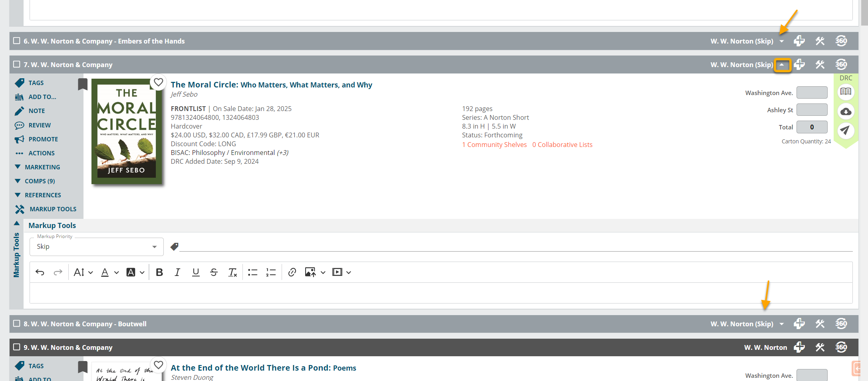Favorite The Moral Circle with heart icon

[x=159, y=82]
